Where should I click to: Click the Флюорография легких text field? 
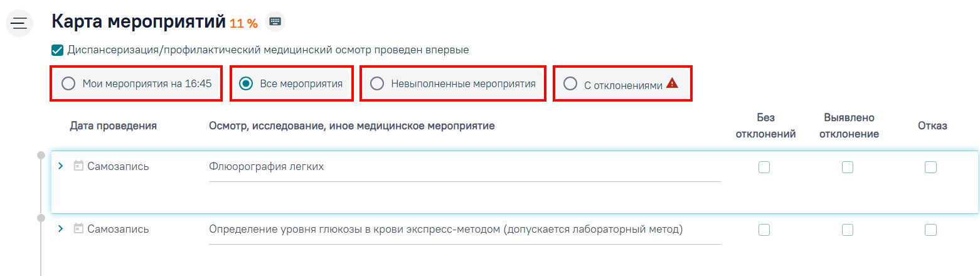(x=465, y=167)
